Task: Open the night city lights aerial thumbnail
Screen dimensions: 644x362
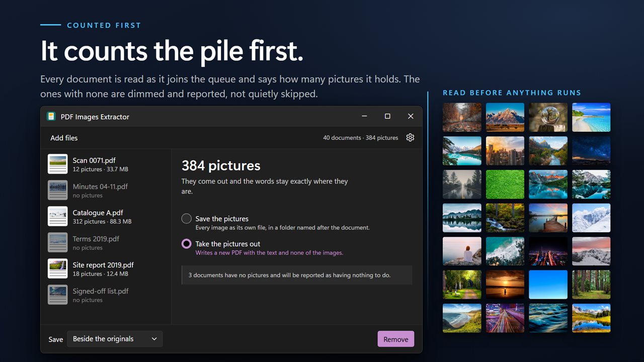Action: tap(548, 251)
